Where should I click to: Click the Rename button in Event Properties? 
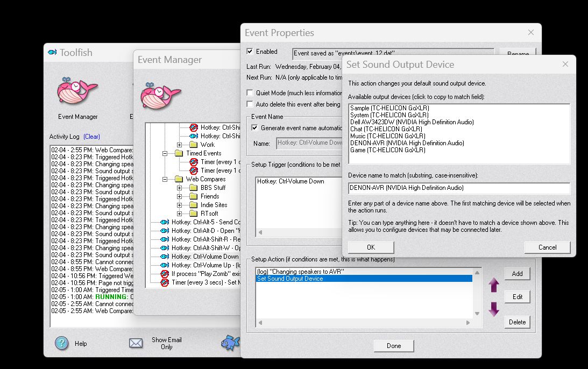click(x=518, y=53)
